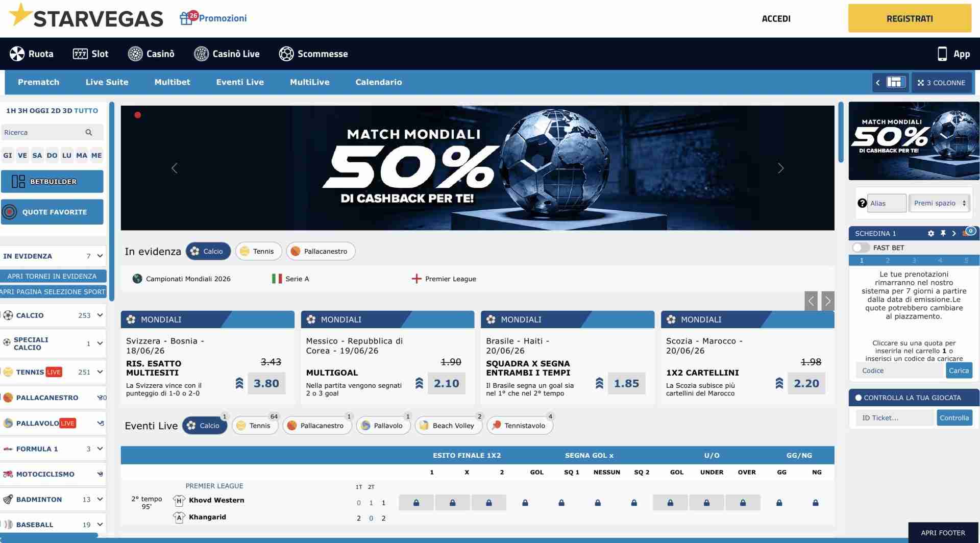This screenshot has width=980, height=543.
Task: Select the Controlla la tua giocata radio
Action: pos(859,398)
